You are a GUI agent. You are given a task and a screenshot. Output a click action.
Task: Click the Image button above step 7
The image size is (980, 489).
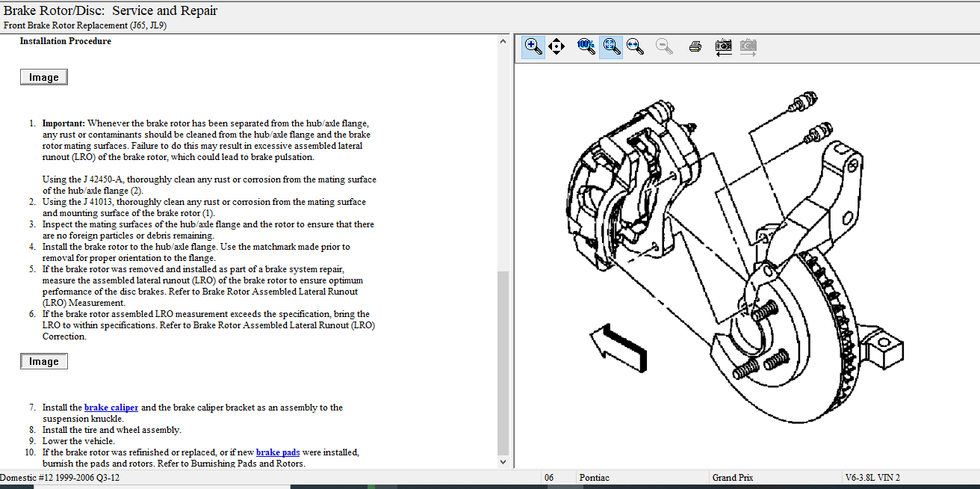(44, 361)
